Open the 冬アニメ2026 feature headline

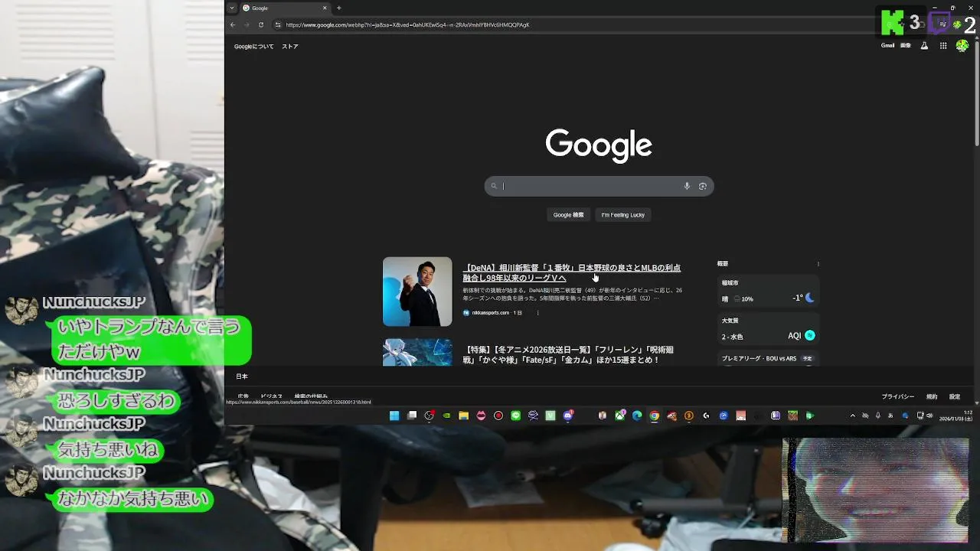(568, 354)
